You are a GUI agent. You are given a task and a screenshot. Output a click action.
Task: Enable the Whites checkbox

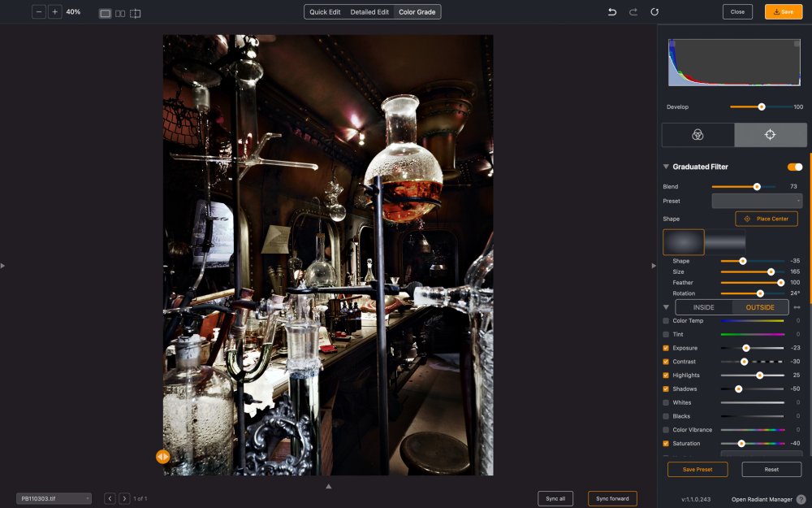point(666,403)
